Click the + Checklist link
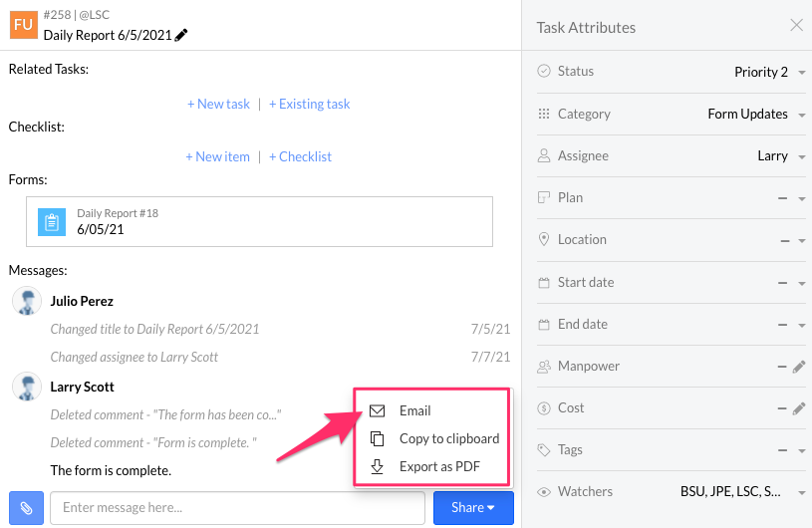This screenshot has width=812, height=528. click(300, 156)
